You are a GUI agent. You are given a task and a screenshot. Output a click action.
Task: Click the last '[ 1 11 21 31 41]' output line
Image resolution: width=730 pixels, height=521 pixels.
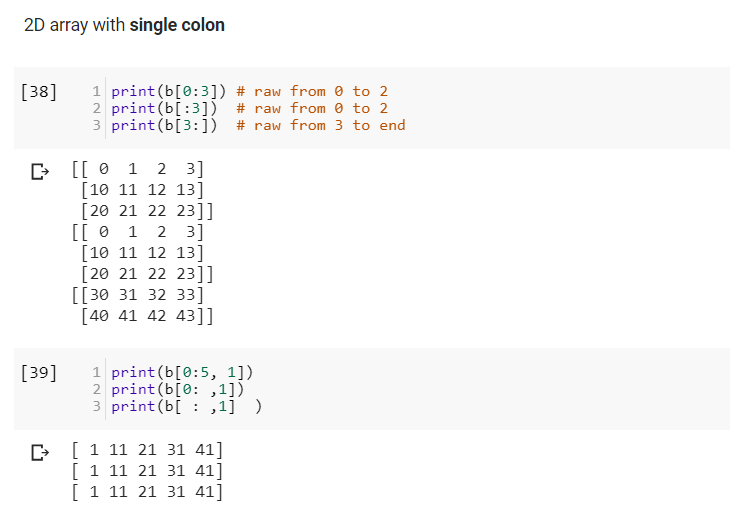148,491
